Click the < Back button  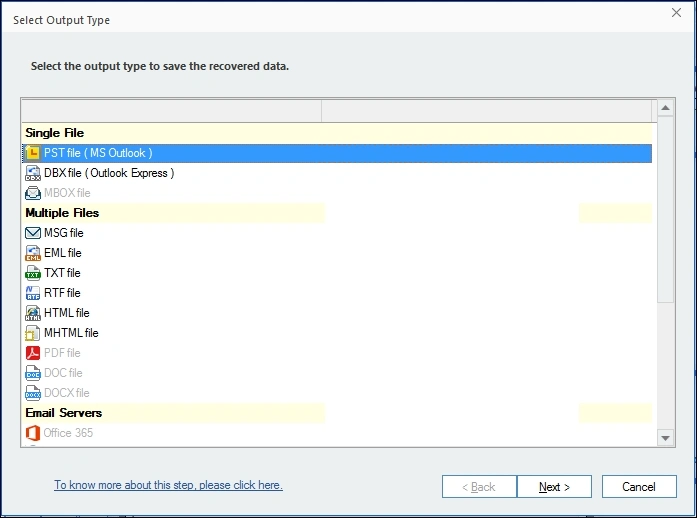[479, 487]
